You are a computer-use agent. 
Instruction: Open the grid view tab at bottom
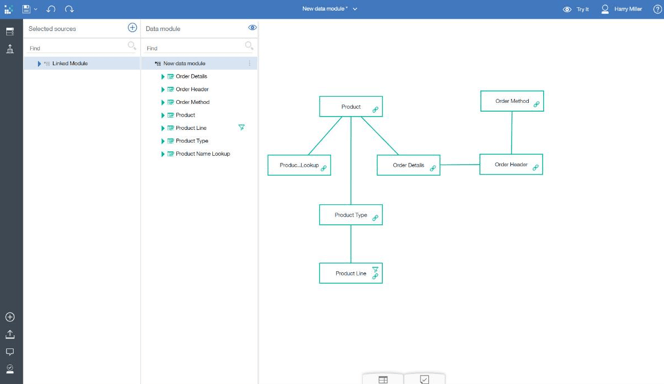coord(383,379)
